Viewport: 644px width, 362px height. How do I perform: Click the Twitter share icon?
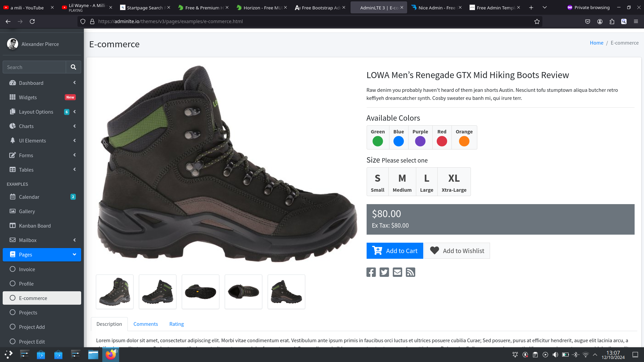click(x=384, y=272)
